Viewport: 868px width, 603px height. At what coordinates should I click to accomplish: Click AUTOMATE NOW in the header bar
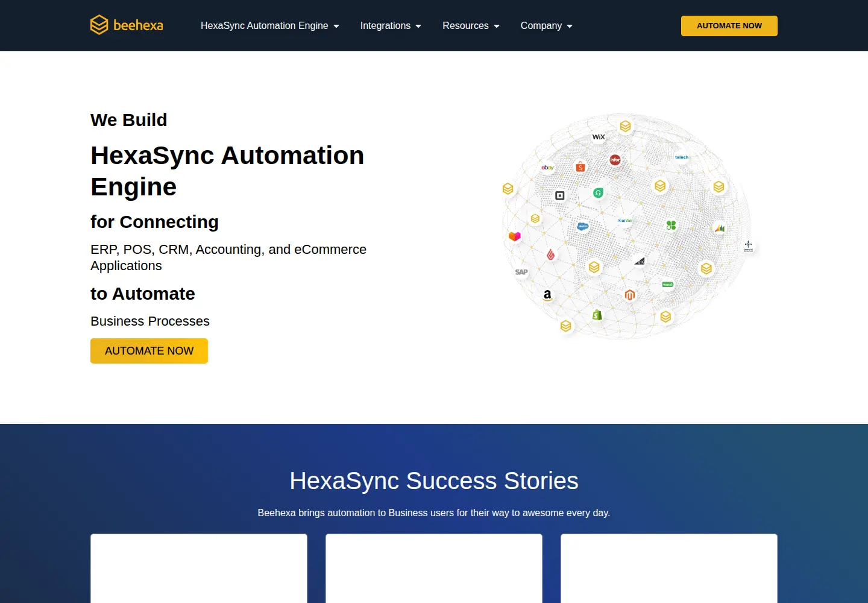pyautogui.click(x=729, y=26)
